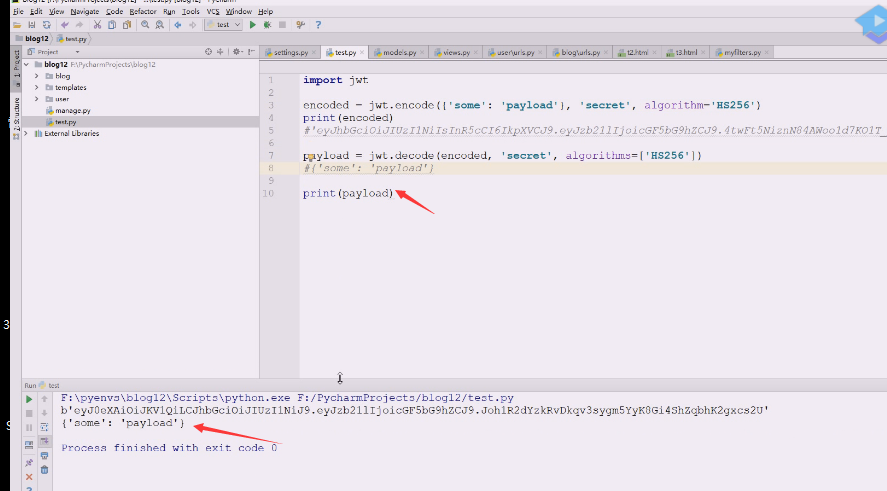
Task: Open the Edit menu
Action: (x=36, y=11)
